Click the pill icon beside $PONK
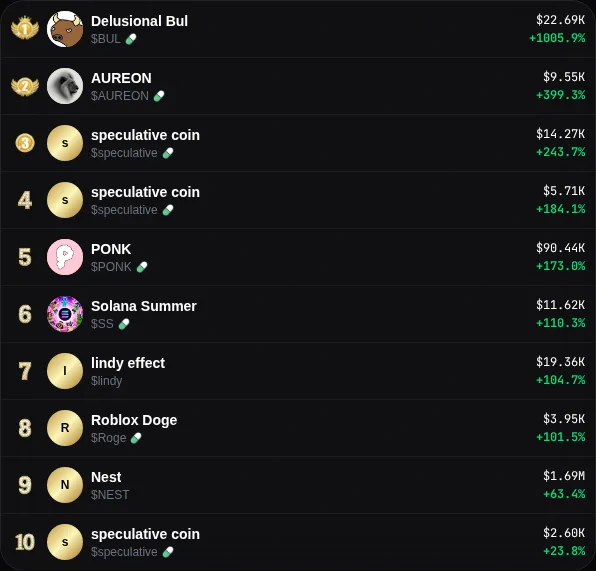Viewport: 596px width, 571px height. (142, 267)
